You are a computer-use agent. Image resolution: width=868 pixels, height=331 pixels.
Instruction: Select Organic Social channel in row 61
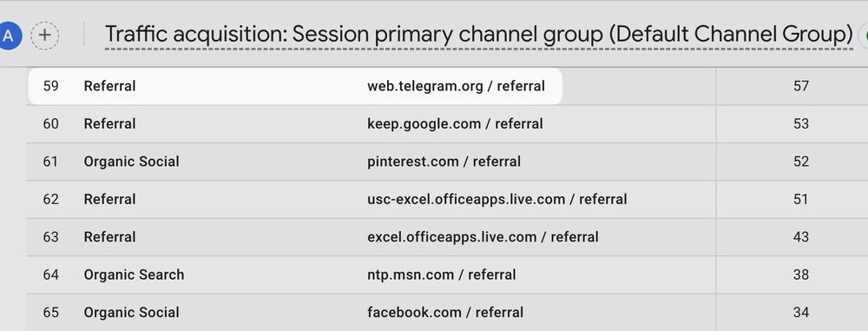point(132,162)
